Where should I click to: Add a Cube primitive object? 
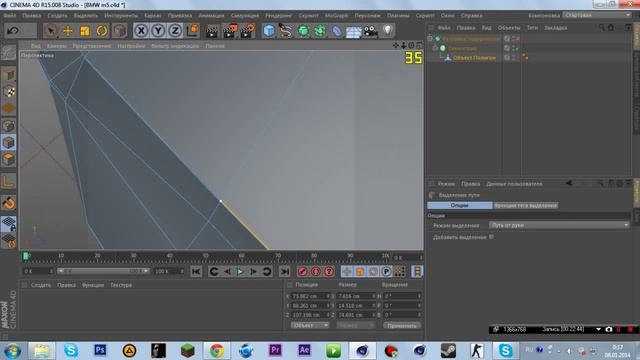269,31
